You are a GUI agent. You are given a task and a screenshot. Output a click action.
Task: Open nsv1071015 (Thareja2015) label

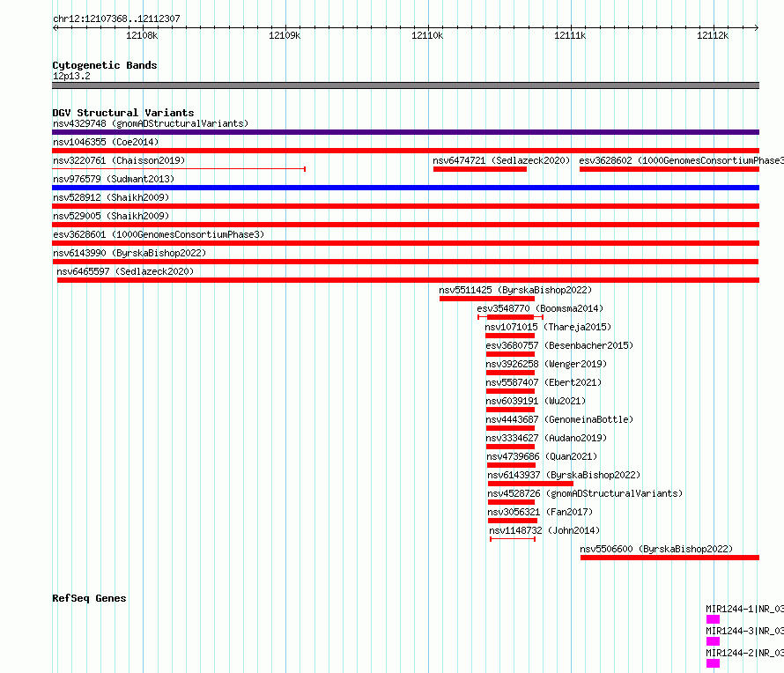tap(548, 327)
